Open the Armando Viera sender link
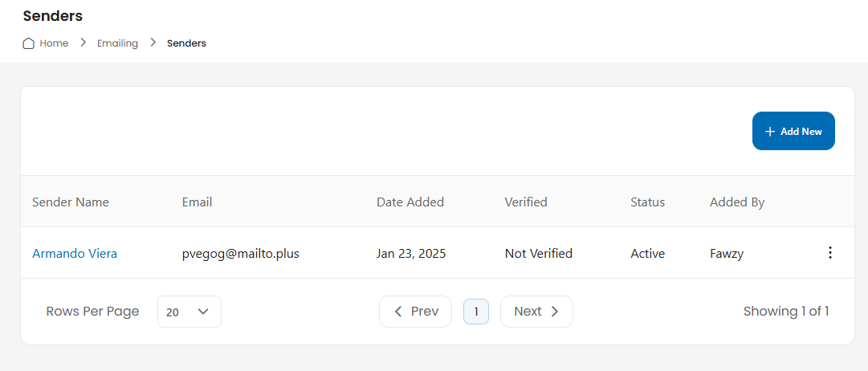 (x=75, y=254)
